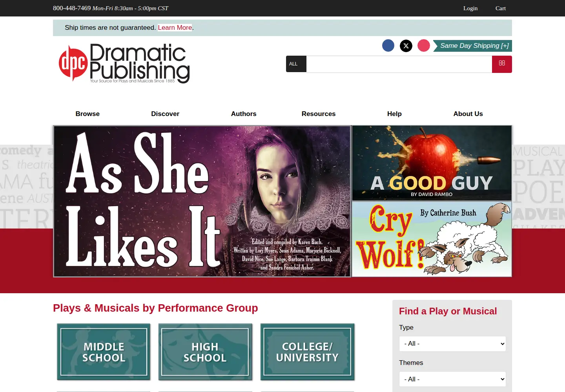Go home via the Dramatic Publishing logo
Screen dimensions: 565x392
click(x=124, y=63)
